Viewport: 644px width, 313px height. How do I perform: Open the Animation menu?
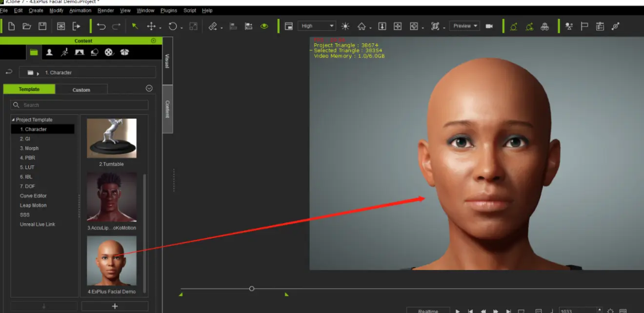(x=80, y=10)
